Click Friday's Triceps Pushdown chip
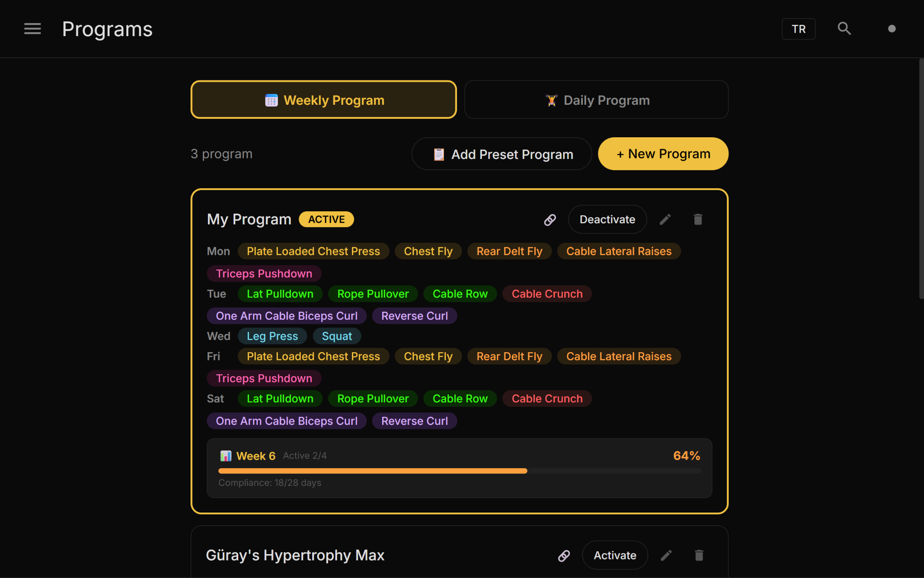 (264, 378)
